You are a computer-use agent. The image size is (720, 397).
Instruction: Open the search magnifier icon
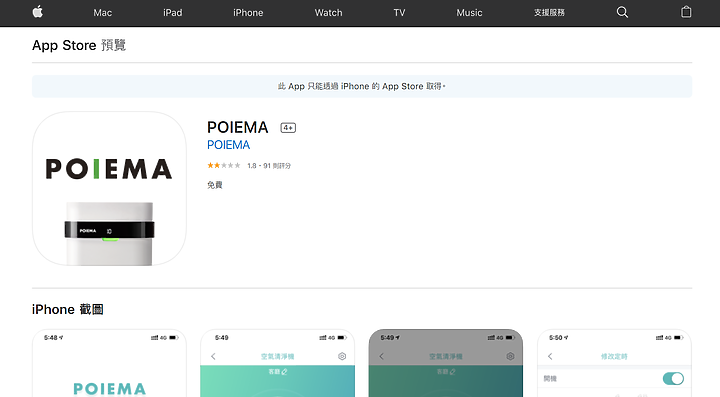click(x=622, y=12)
